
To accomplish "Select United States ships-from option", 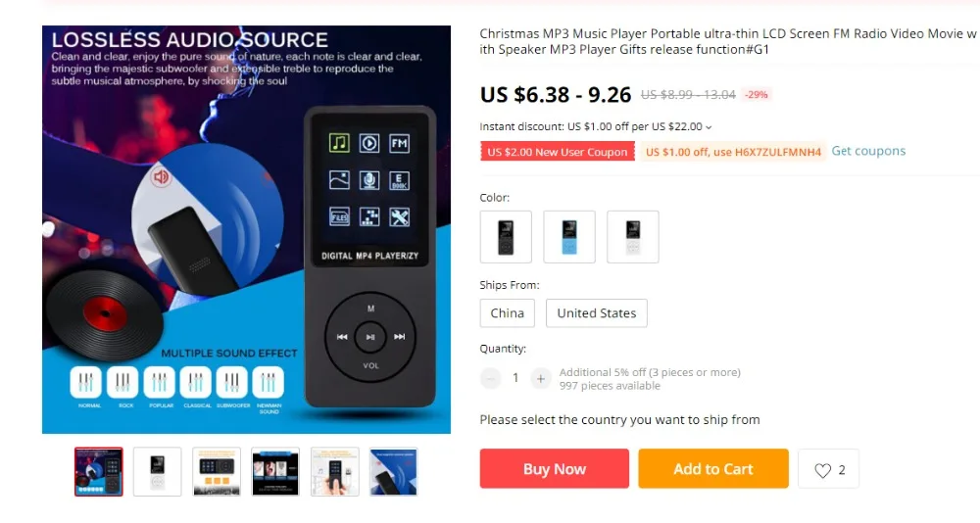I will (596, 313).
